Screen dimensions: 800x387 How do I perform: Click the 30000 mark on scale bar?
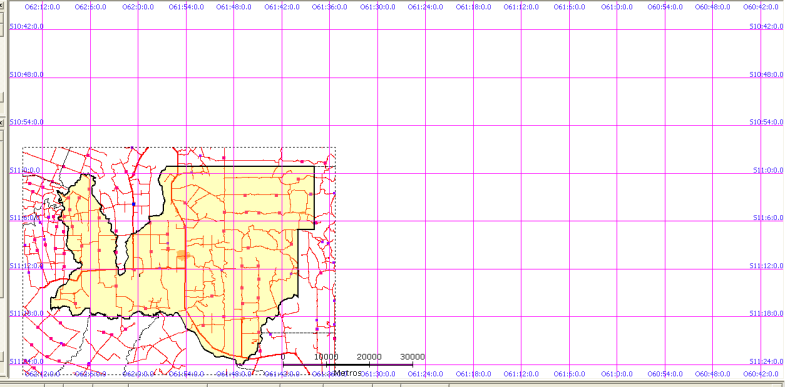[x=412, y=357]
